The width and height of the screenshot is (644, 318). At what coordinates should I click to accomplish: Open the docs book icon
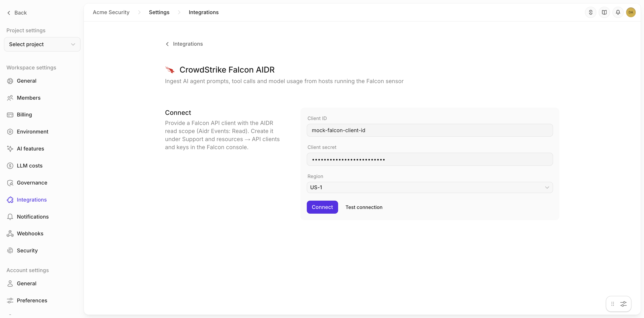coord(604,12)
